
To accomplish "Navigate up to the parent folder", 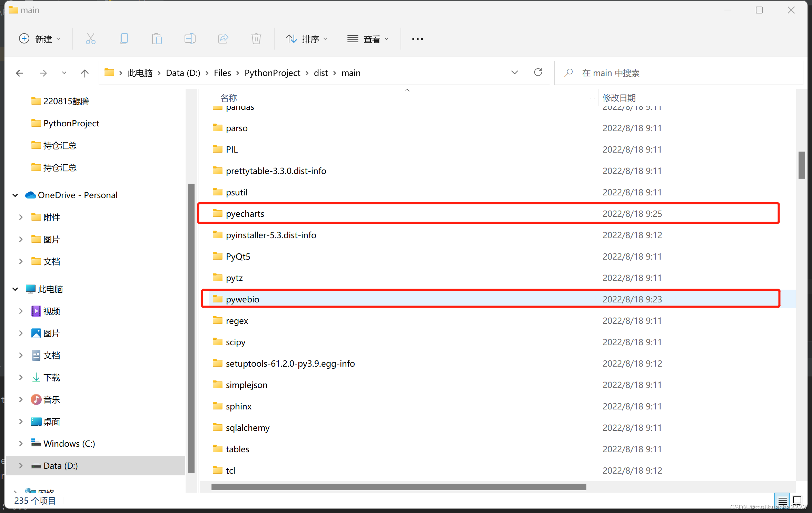I will [85, 73].
